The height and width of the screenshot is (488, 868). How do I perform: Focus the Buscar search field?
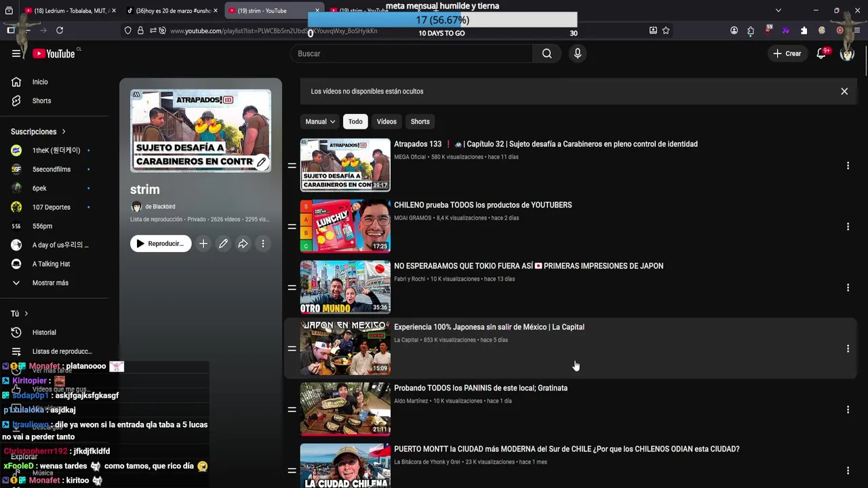coord(412,54)
